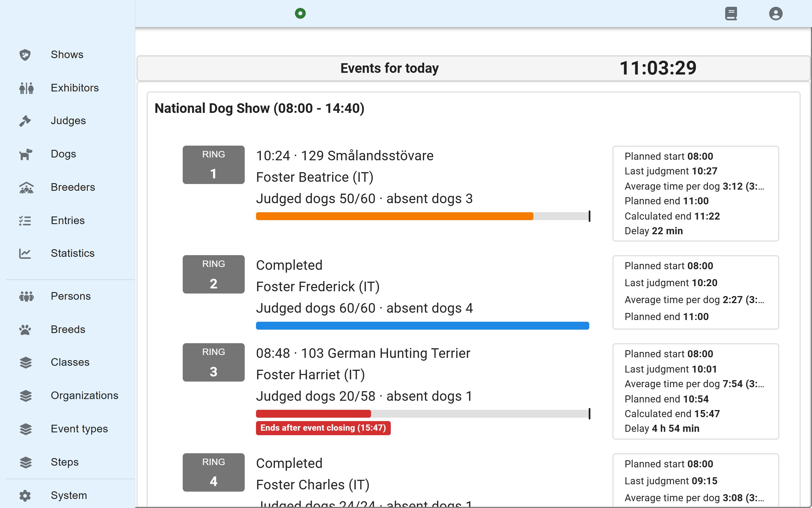Click the Event types layers icon
The height and width of the screenshot is (508, 812).
pos(25,429)
